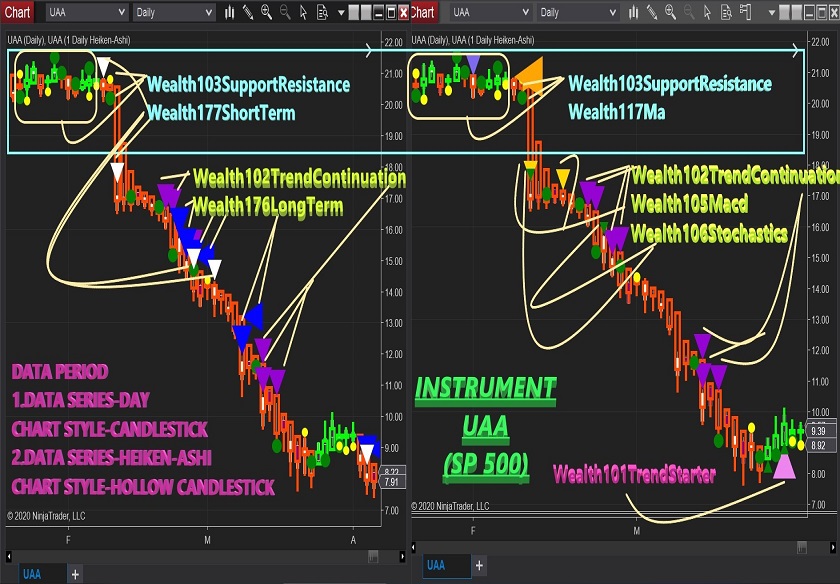Screen dimensions: 840x584
Task: Select Drawing Tools pencil in right chart
Action: click(652, 12)
